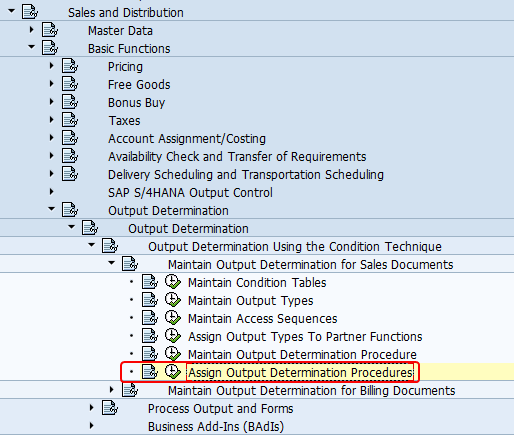Expand Business Add-Ins (BAdIs) node
514x435 pixels.
pos(92,426)
